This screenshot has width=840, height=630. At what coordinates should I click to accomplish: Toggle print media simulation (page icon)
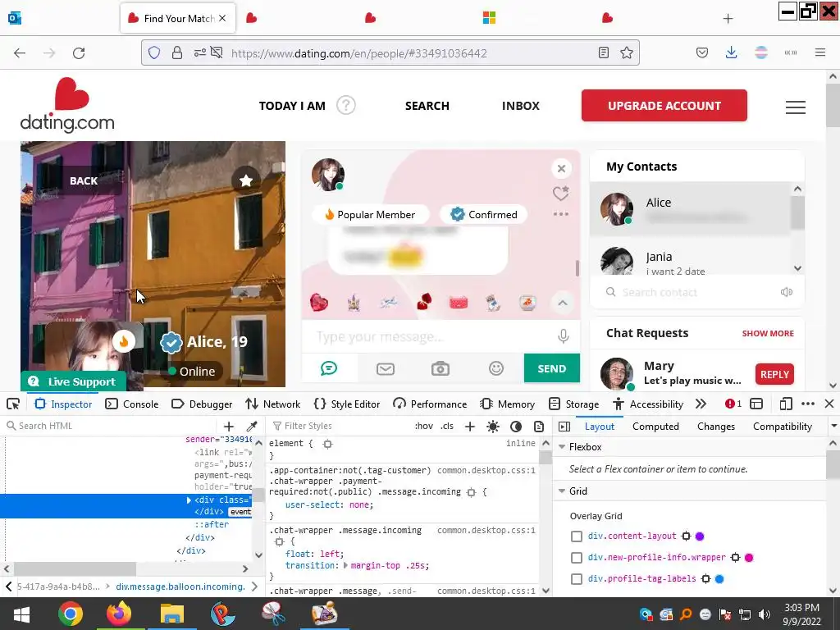click(x=539, y=427)
